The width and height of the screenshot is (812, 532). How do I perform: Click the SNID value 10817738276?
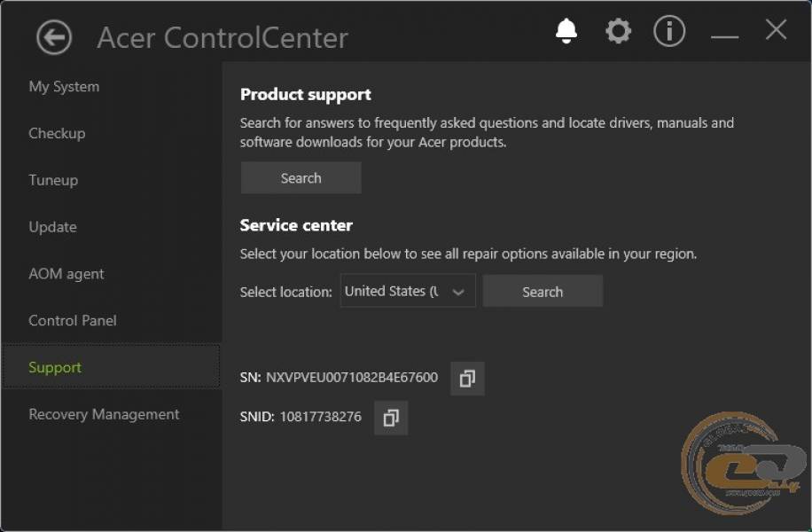click(x=321, y=417)
